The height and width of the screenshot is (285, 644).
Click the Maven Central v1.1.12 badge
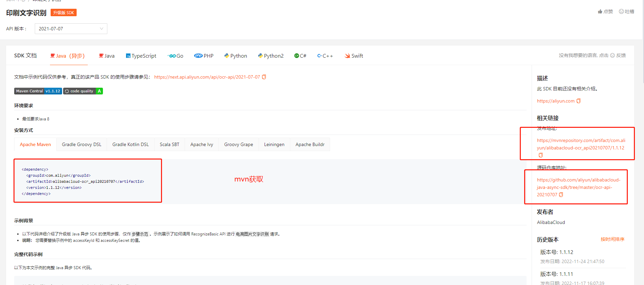[x=38, y=91]
